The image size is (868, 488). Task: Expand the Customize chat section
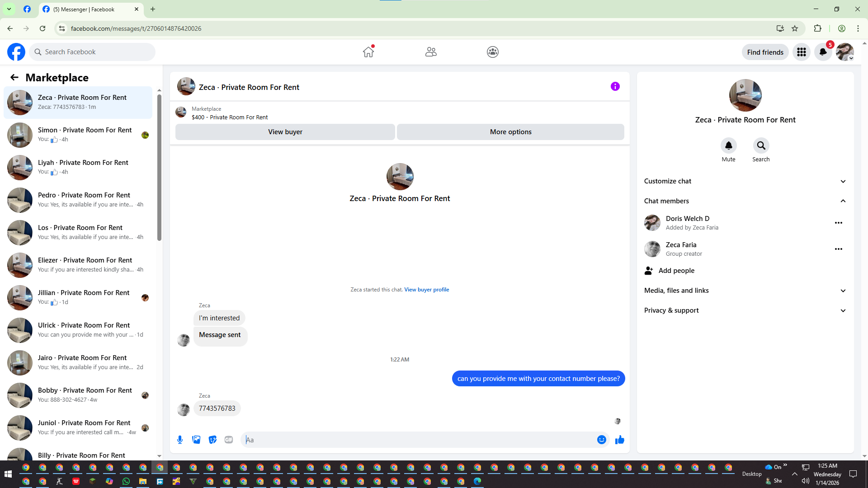click(745, 181)
